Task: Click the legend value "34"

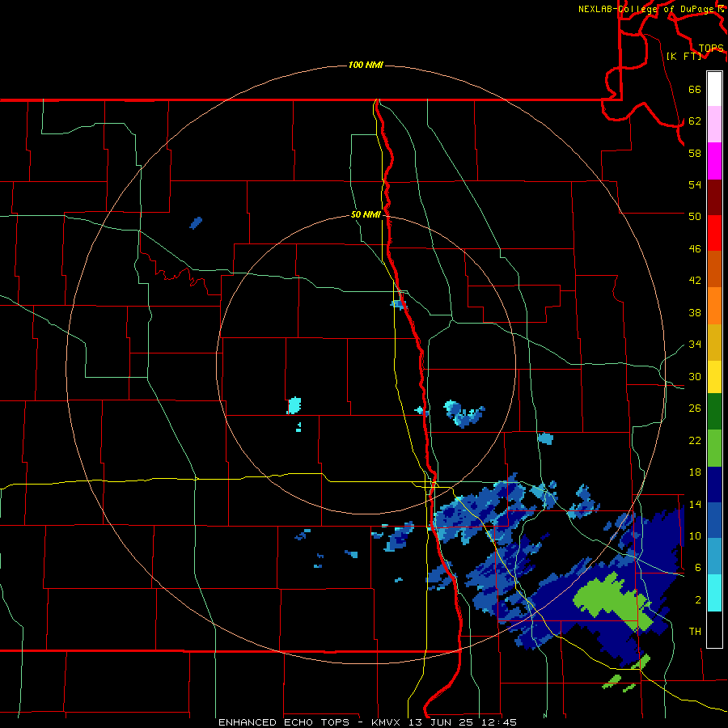Action: pos(695,345)
